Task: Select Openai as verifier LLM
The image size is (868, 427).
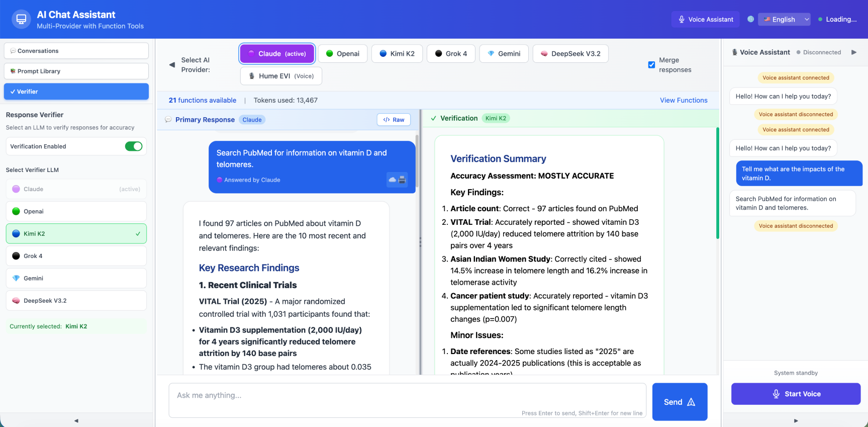Action: (x=76, y=211)
